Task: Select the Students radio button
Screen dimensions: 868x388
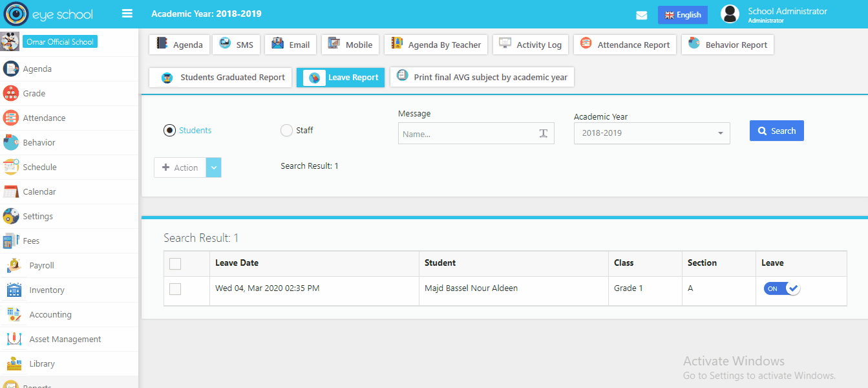Action: pyautogui.click(x=169, y=131)
